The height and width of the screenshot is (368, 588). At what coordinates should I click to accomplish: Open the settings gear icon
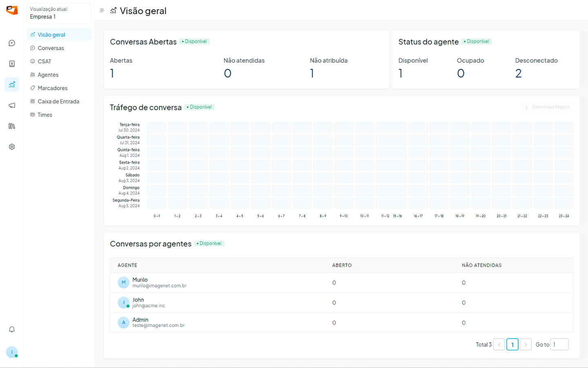point(12,147)
